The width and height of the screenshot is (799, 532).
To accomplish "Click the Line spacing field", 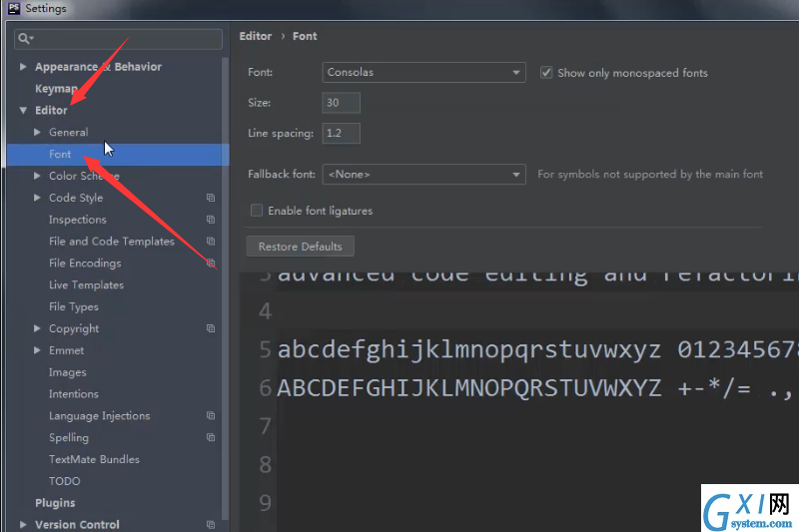I will point(341,134).
